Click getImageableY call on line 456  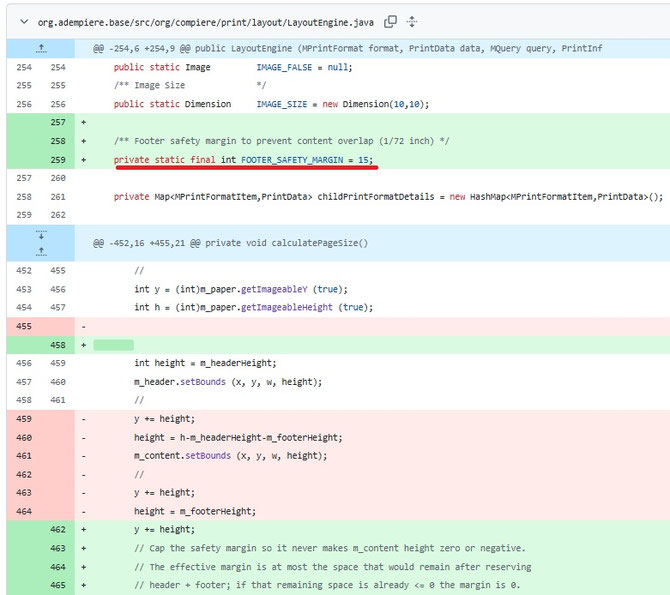pyautogui.click(x=274, y=289)
